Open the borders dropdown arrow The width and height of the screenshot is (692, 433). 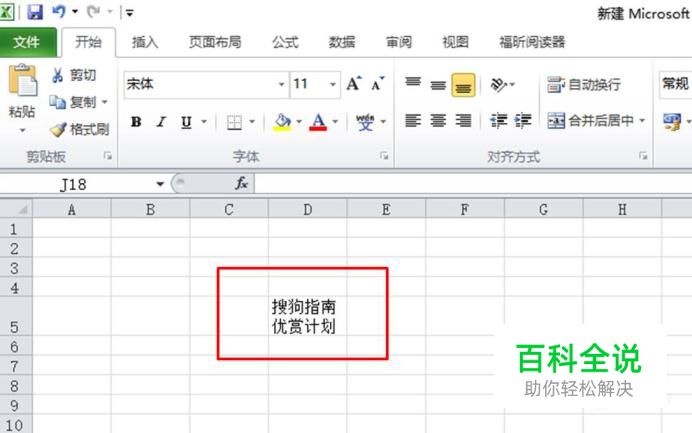coord(252,121)
